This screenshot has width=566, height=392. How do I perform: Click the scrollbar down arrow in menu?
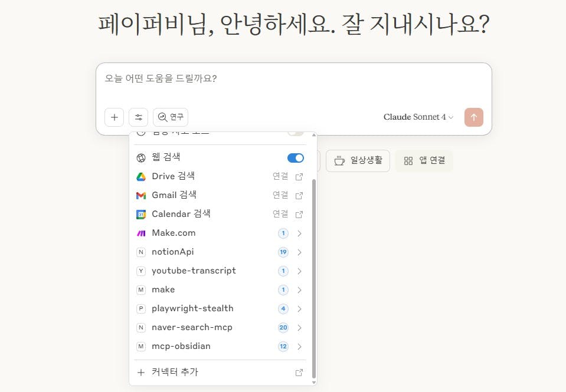[x=313, y=382]
